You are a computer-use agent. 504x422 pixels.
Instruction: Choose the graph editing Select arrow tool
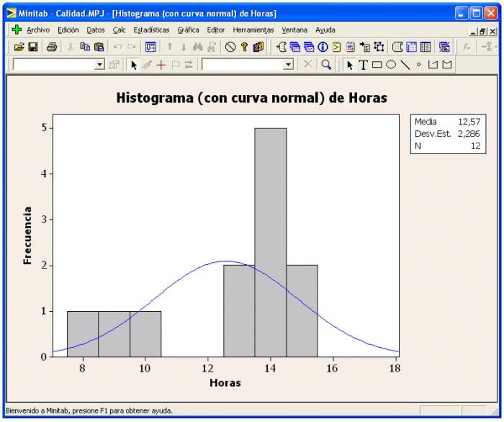[134, 65]
